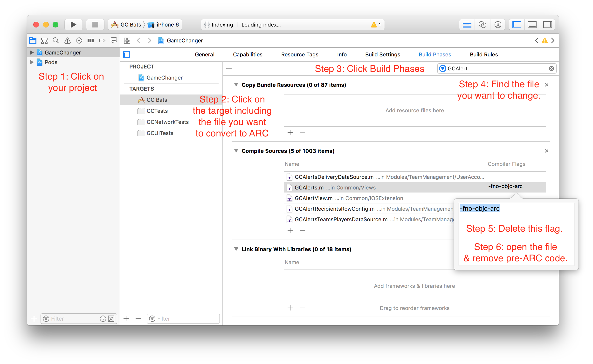Delete the Copy Bundle Resources phase
The height and width of the screenshot is (364, 593).
547,85
